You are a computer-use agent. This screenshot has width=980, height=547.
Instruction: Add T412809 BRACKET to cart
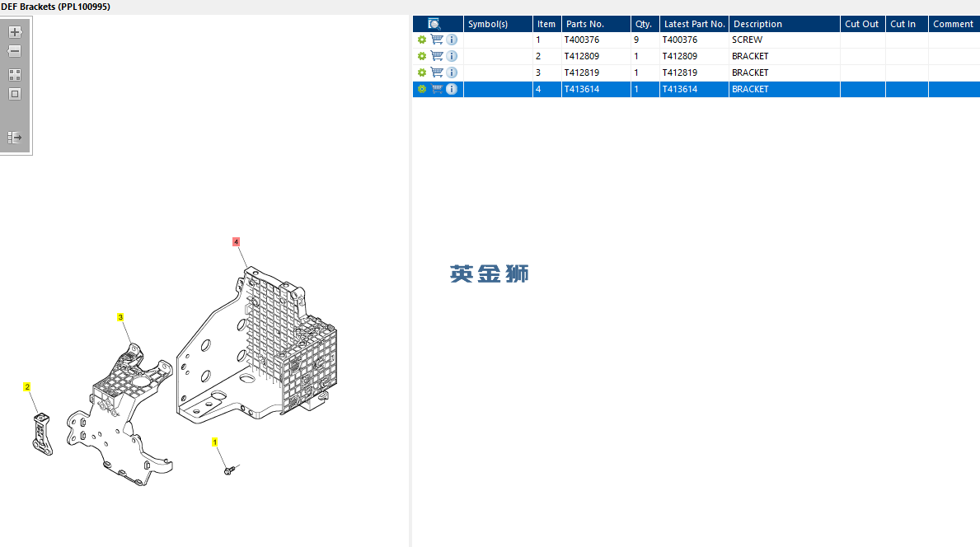437,56
